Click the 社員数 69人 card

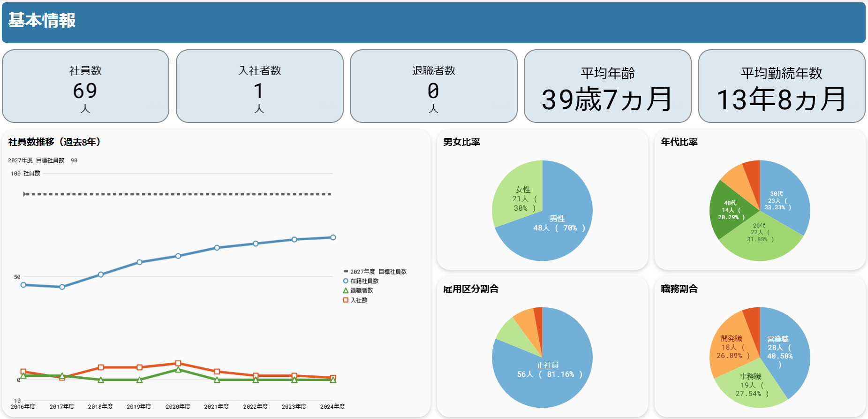85,86
